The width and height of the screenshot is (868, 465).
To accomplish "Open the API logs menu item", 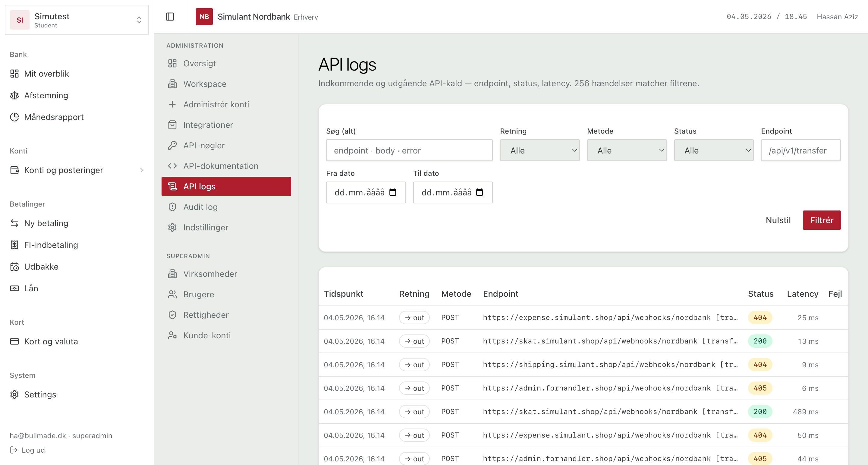I will [226, 186].
